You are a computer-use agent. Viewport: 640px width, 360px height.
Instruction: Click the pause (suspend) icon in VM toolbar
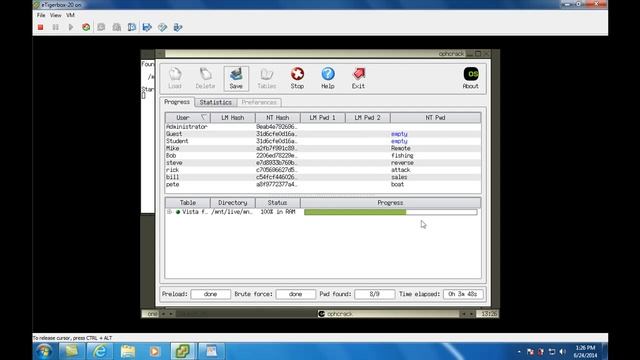click(56, 27)
